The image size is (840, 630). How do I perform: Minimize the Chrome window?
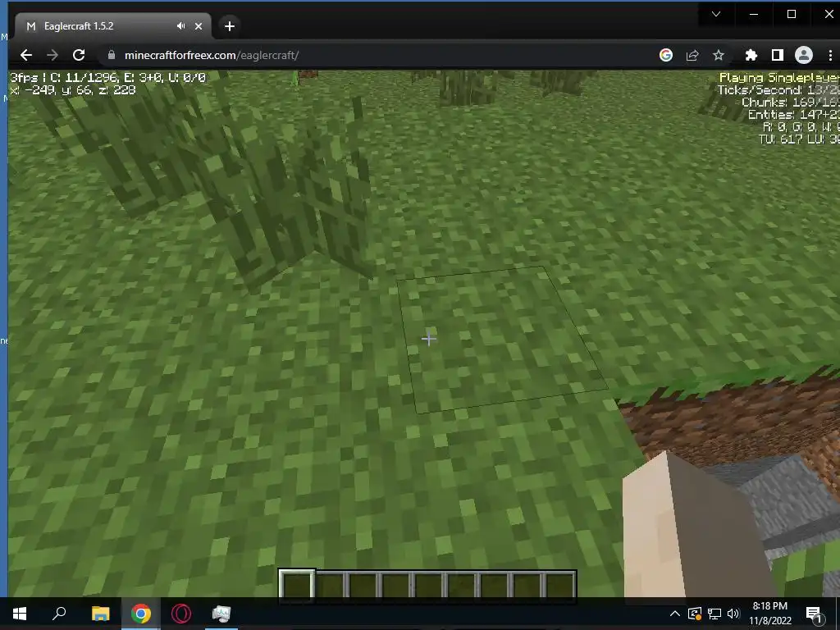point(754,15)
